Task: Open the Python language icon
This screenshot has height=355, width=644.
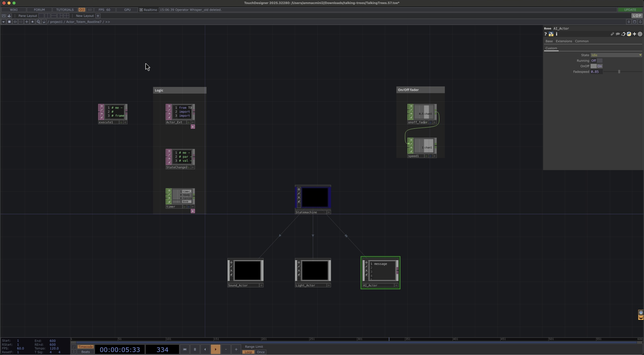Action: pyautogui.click(x=629, y=34)
